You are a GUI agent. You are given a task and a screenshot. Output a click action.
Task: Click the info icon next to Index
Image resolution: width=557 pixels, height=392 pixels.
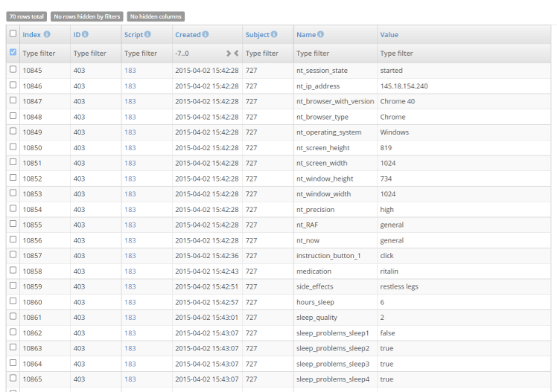[47, 34]
